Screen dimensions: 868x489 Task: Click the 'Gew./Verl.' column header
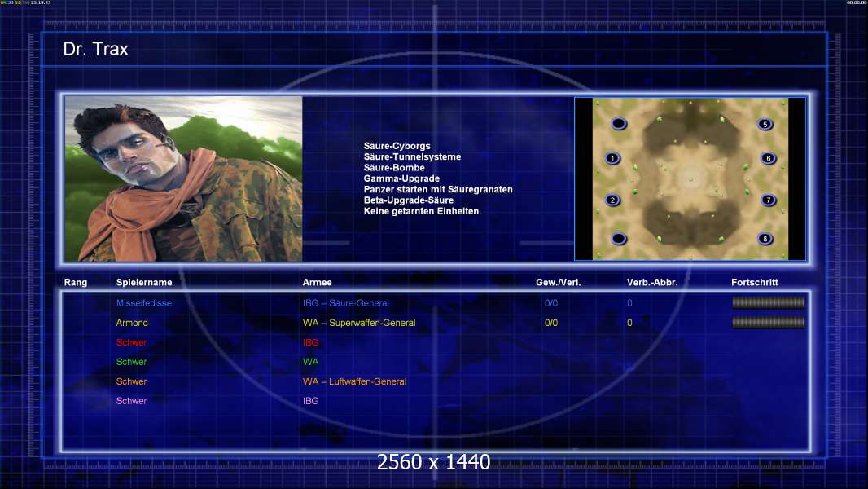558,283
